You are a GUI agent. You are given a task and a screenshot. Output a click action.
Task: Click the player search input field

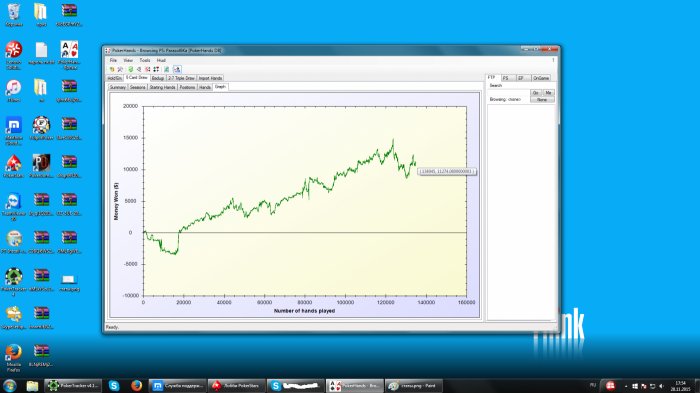coord(508,92)
